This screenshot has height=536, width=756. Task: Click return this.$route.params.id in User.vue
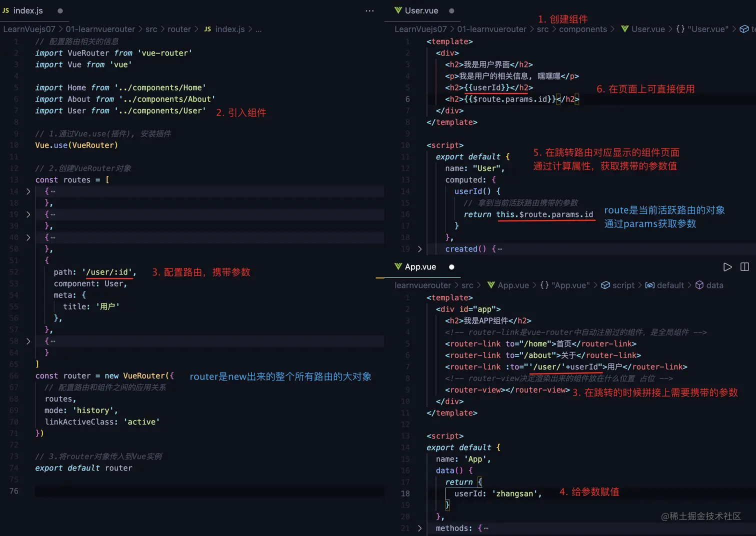(x=528, y=214)
